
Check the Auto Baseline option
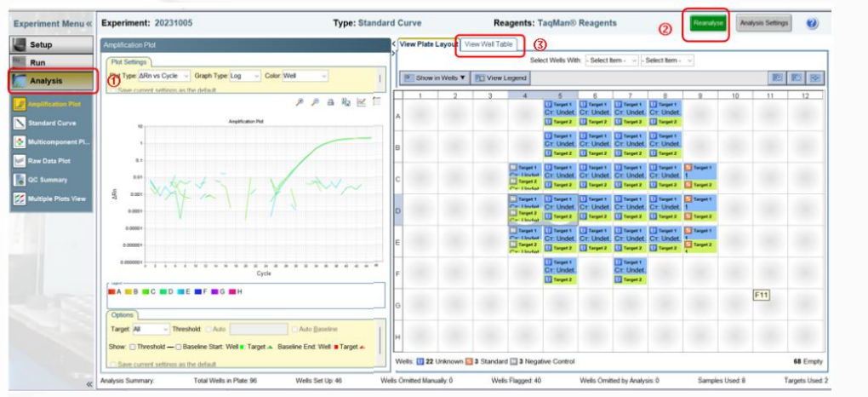(x=294, y=328)
